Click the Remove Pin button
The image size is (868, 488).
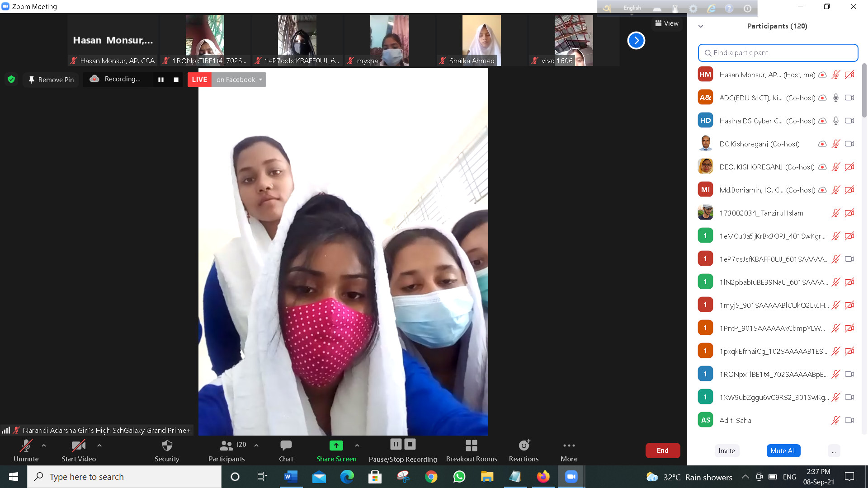51,80
